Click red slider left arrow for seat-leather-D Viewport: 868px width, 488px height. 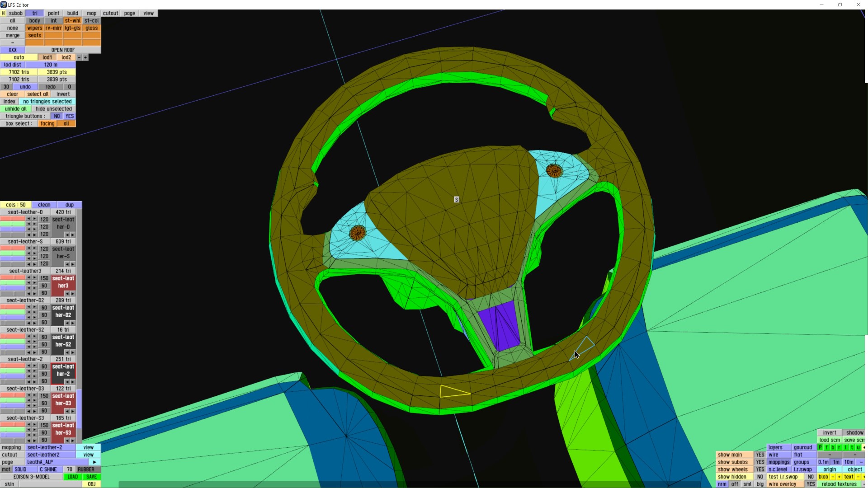(28, 219)
